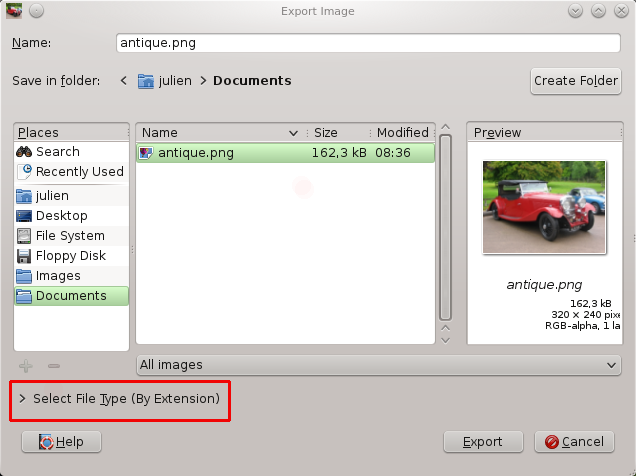The height and width of the screenshot is (476, 636).
Task: Maximize dialog using title bar up arrow
Action: 598,11
